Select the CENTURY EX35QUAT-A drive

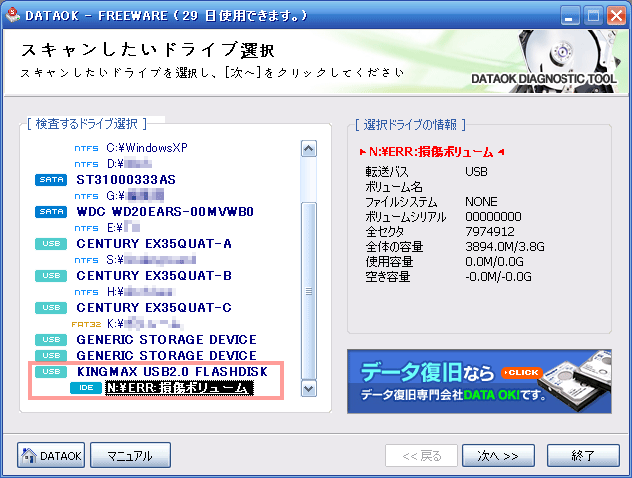pos(154,243)
